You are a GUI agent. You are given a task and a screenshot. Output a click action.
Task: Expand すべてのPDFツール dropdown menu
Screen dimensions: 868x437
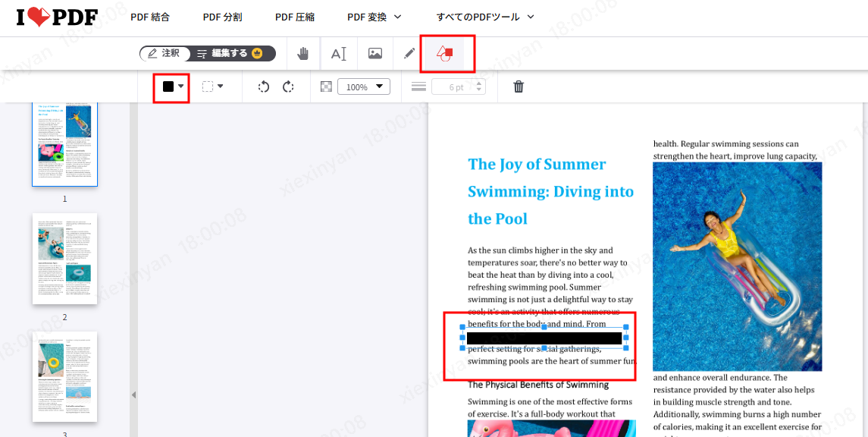485,17
